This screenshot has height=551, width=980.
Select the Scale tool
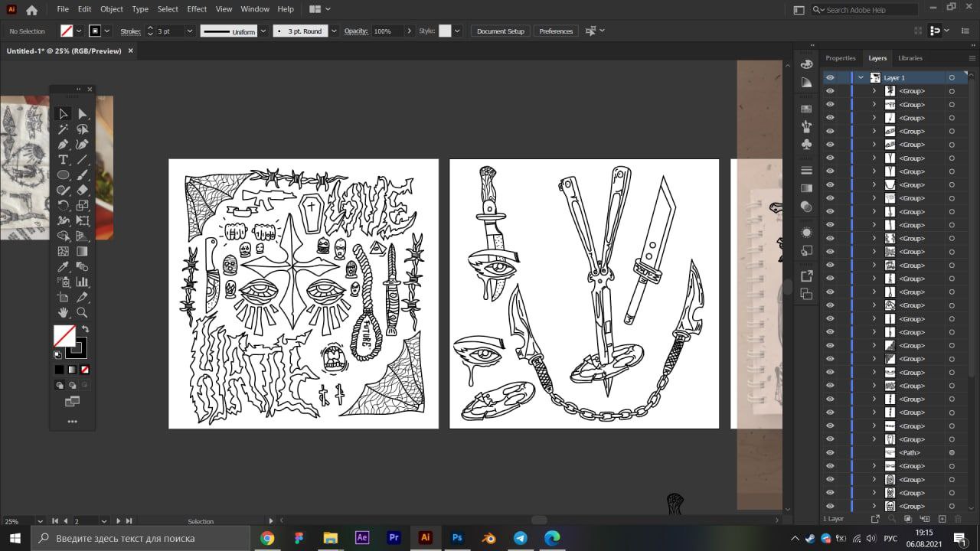pos(82,206)
